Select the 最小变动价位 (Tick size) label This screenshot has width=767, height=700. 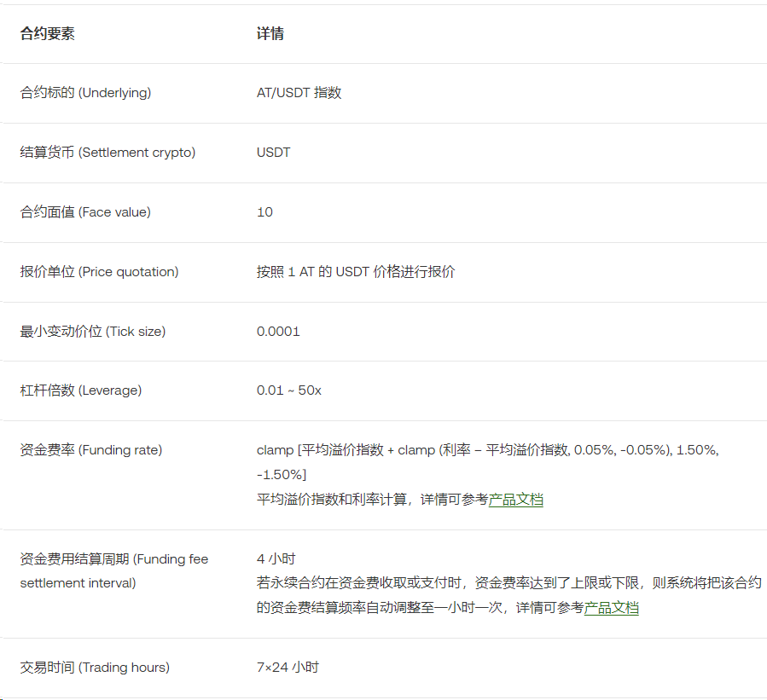coord(95,331)
